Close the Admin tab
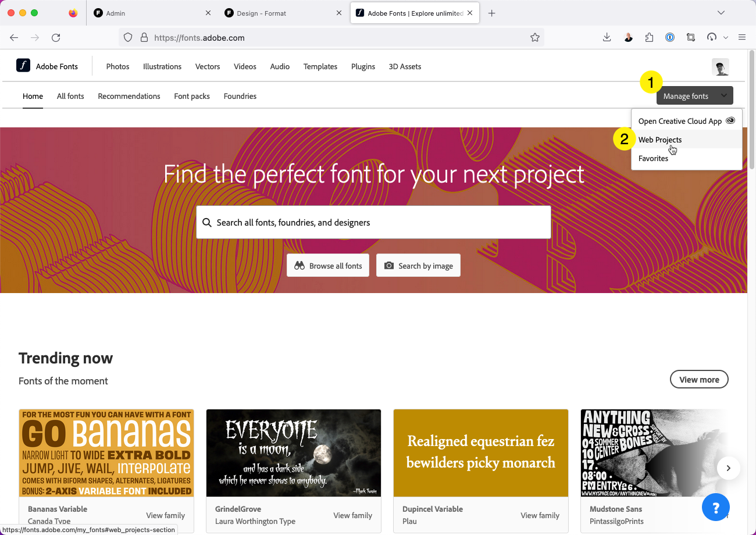 208,13
